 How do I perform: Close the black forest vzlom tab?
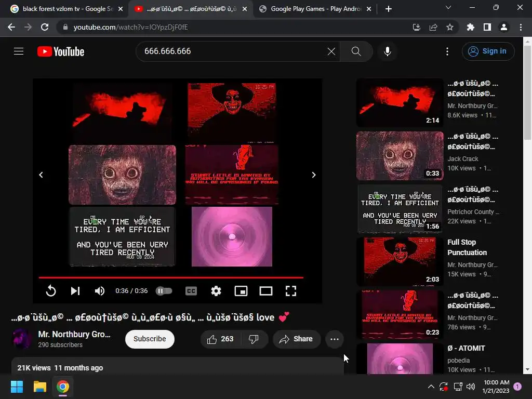(x=121, y=9)
